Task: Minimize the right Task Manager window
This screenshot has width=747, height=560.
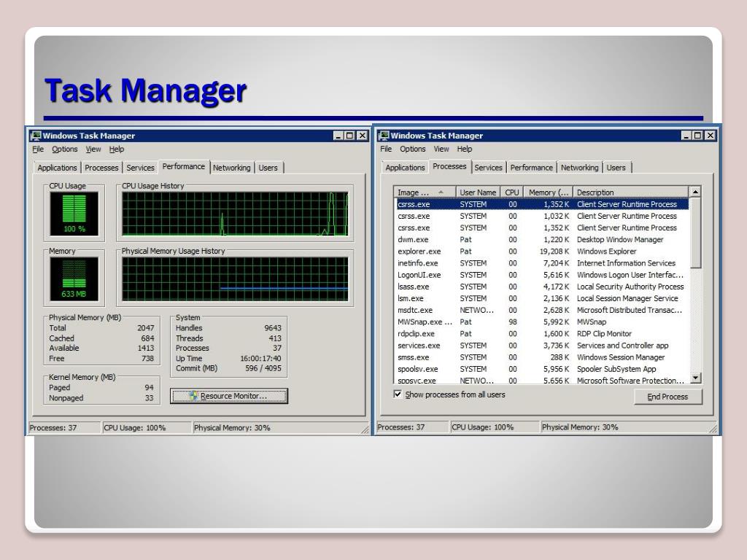Action: tap(686, 136)
